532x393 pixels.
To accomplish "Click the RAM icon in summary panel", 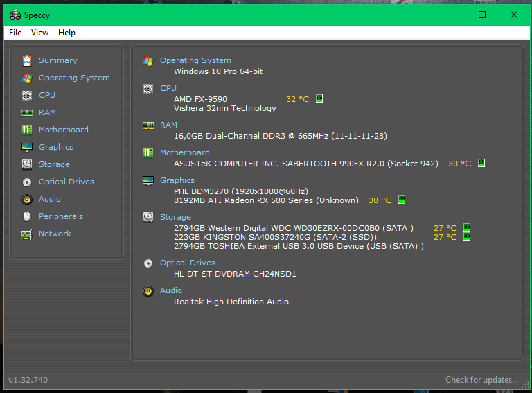I will pyautogui.click(x=148, y=125).
